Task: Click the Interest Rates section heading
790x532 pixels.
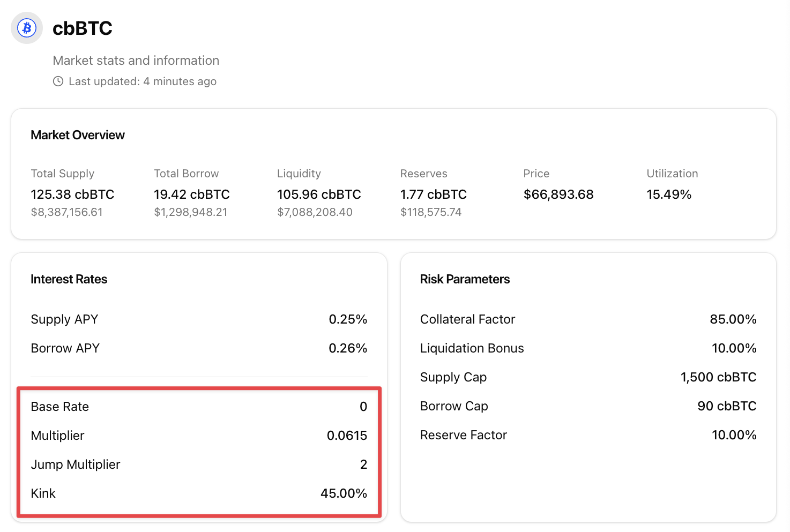Action: [69, 279]
